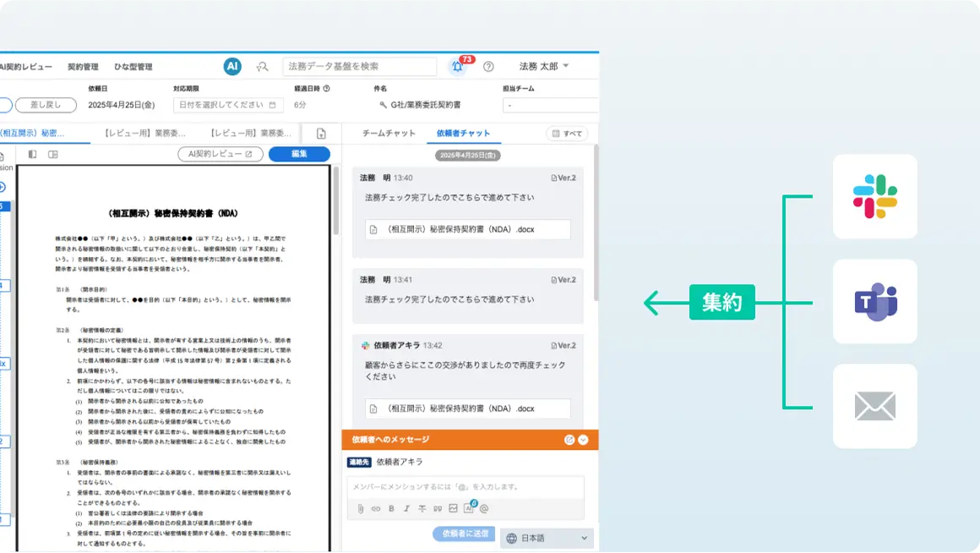Image resolution: width=980 pixels, height=553 pixels.
Task: Click the document title (相互開示)秘密保持契約書(NDA)
Action: pyautogui.click(x=173, y=214)
